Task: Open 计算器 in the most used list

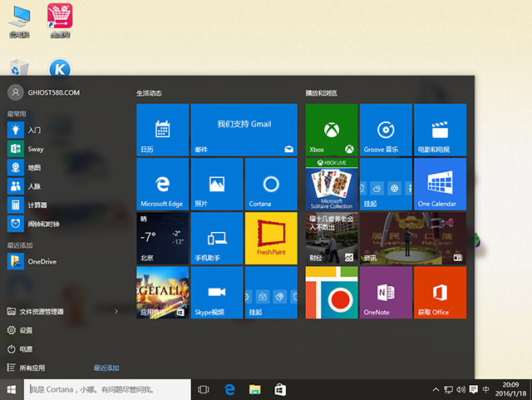Action: point(37,205)
